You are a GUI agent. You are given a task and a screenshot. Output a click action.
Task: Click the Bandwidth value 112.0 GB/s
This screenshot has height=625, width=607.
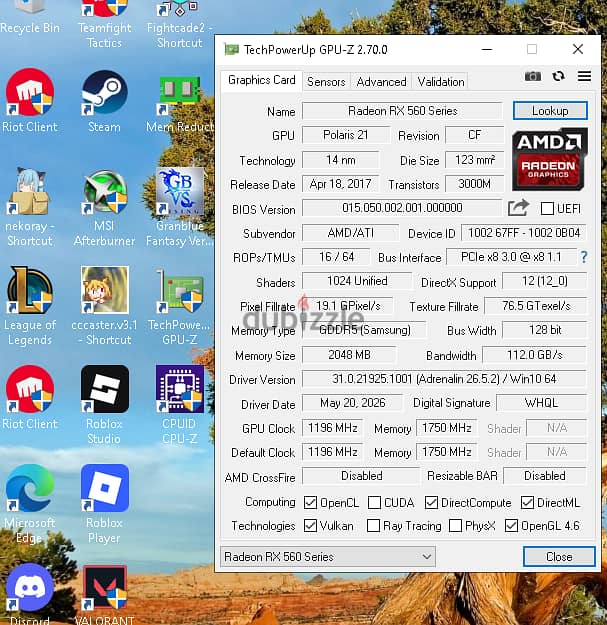[x=534, y=355]
